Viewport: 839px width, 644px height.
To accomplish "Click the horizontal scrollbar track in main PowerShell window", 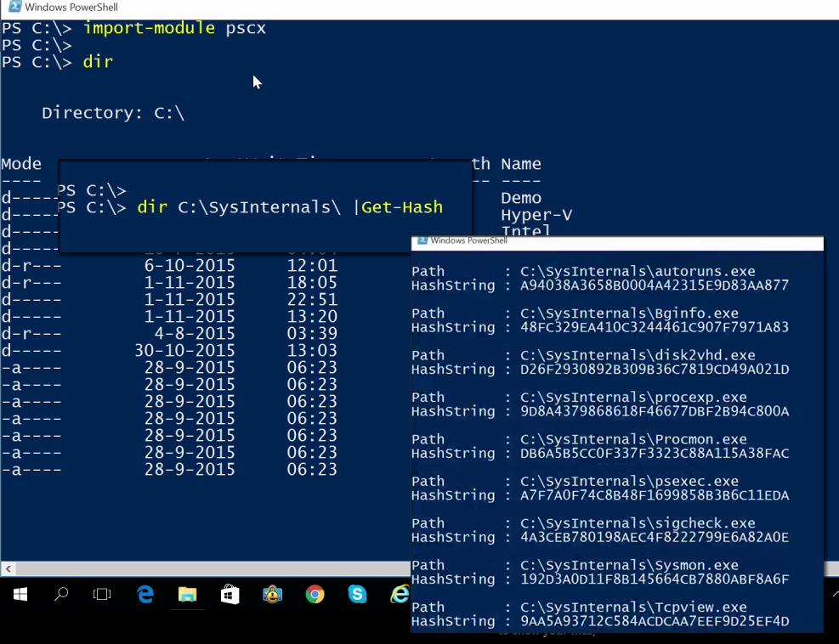I will [x=213, y=568].
